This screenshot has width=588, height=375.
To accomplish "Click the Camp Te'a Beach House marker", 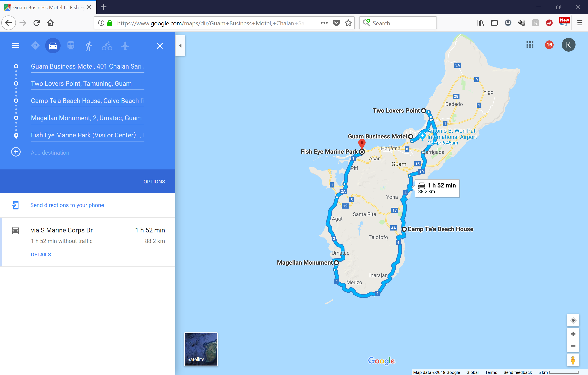I will coord(404,229).
